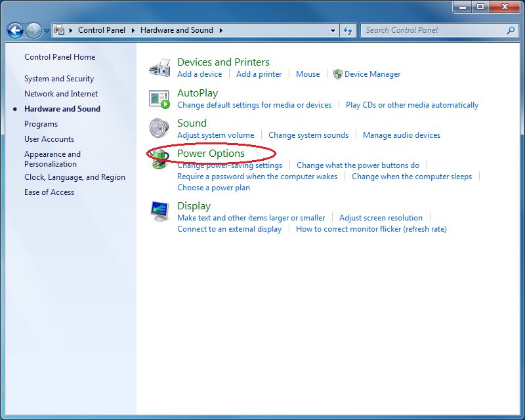The height and width of the screenshot is (420, 525).
Task: Expand the address bar history dropdown
Action: [x=333, y=30]
